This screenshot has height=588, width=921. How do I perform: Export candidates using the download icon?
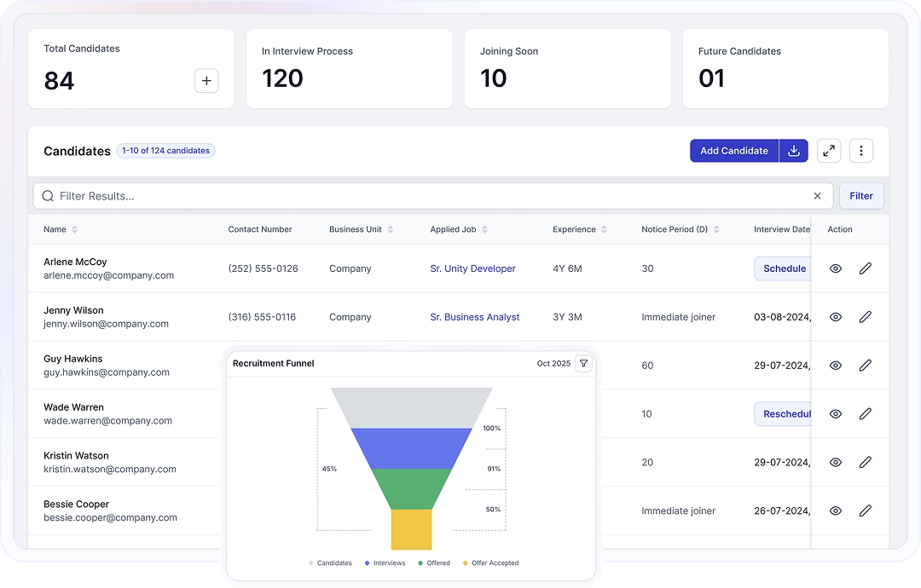[x=794, y=150]
